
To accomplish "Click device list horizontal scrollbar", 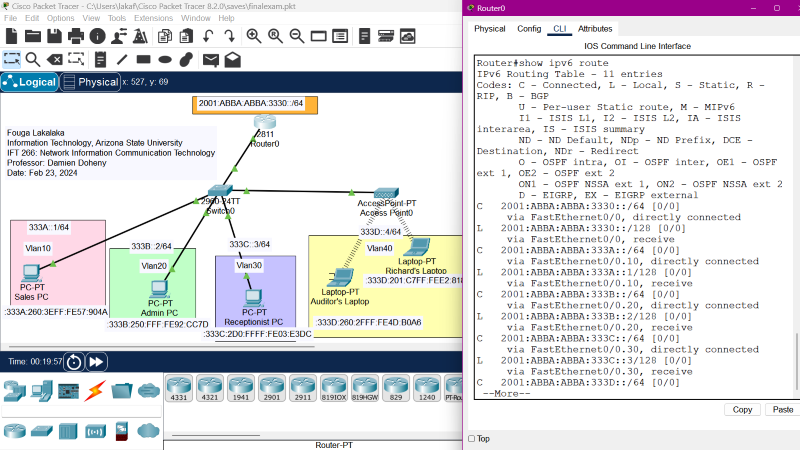I will click(216, 436).
